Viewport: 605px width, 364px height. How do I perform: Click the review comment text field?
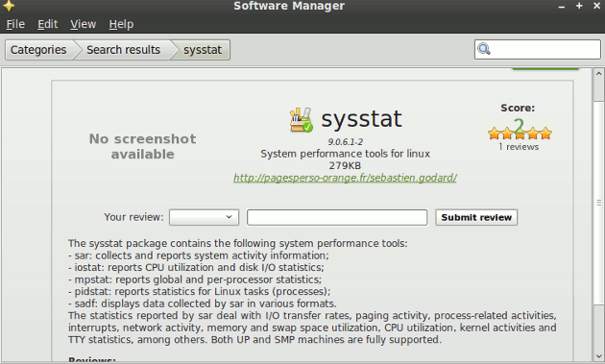coord(337,217)
